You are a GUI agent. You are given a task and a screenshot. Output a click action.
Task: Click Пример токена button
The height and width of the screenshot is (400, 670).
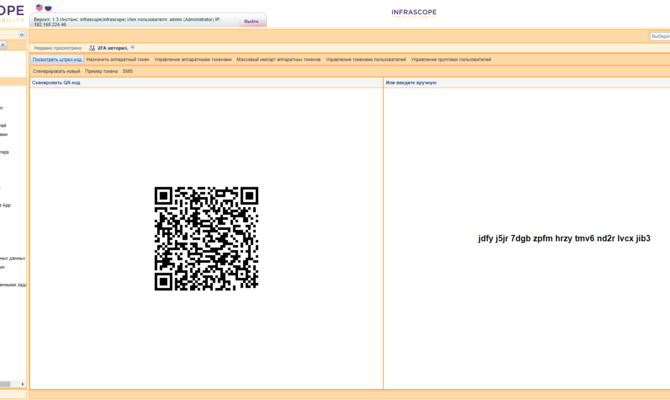(x=101, y=71)
